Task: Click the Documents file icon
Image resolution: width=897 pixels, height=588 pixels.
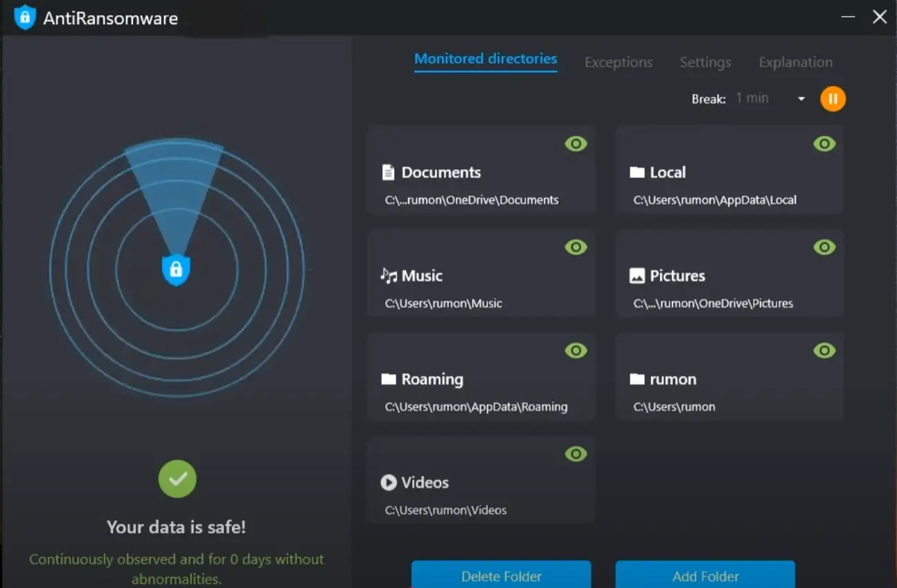Action: pos(389,172)
